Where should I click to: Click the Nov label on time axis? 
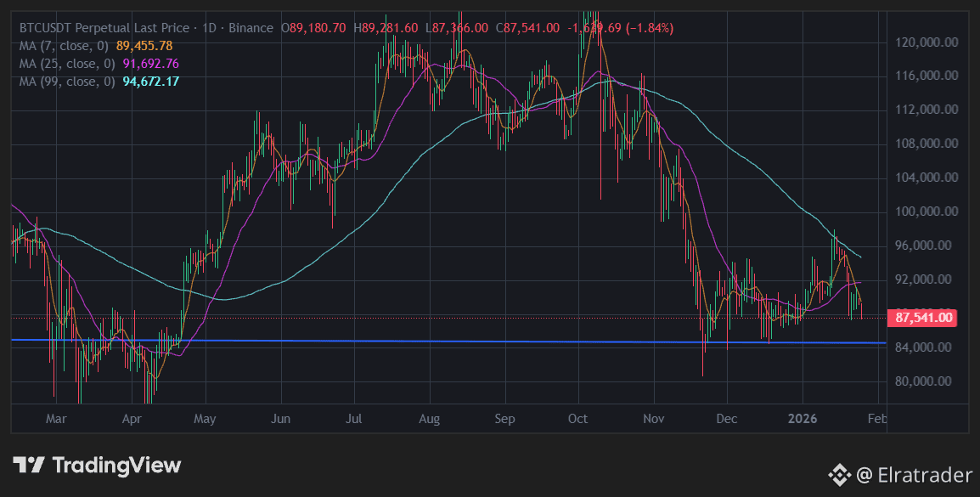click(653, 419)
